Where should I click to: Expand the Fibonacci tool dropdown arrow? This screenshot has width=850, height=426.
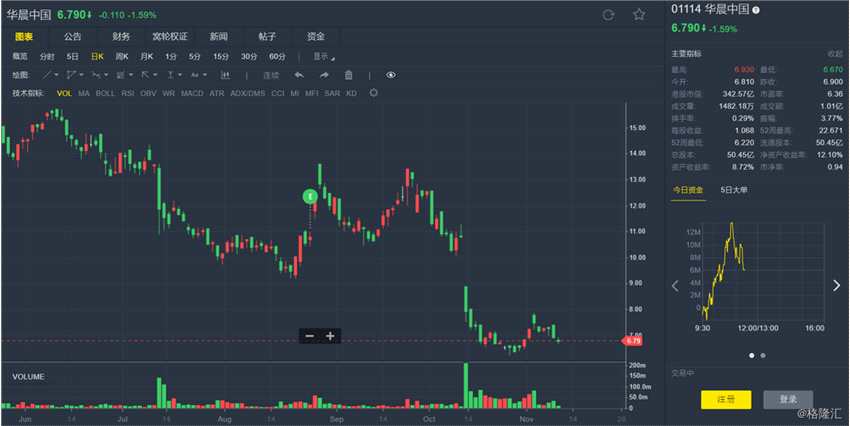pyautogui.click(x=131, y=75)
